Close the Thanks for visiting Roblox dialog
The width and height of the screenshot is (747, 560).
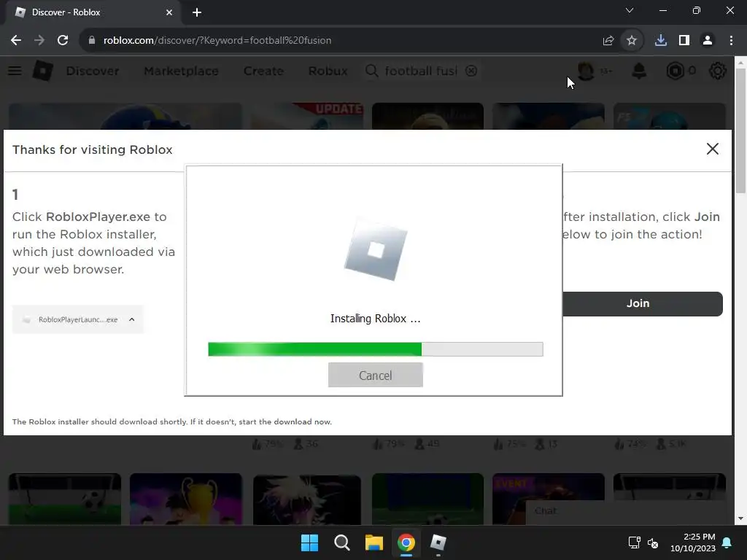point(712,149)
